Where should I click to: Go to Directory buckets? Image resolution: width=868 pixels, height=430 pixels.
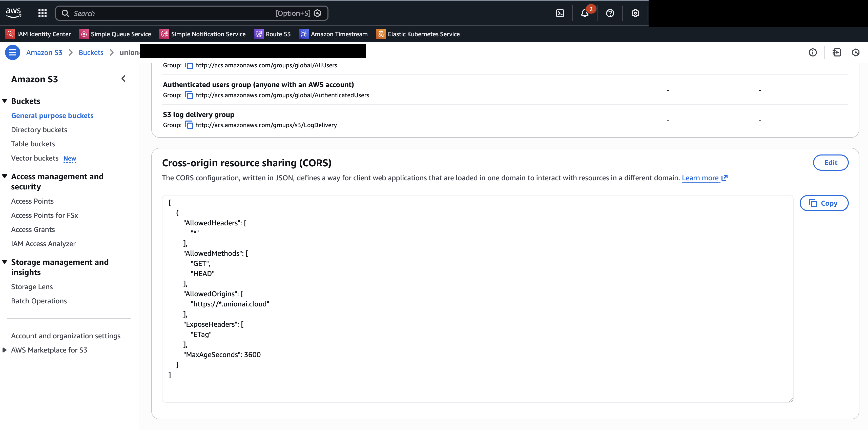coord(39,130)
